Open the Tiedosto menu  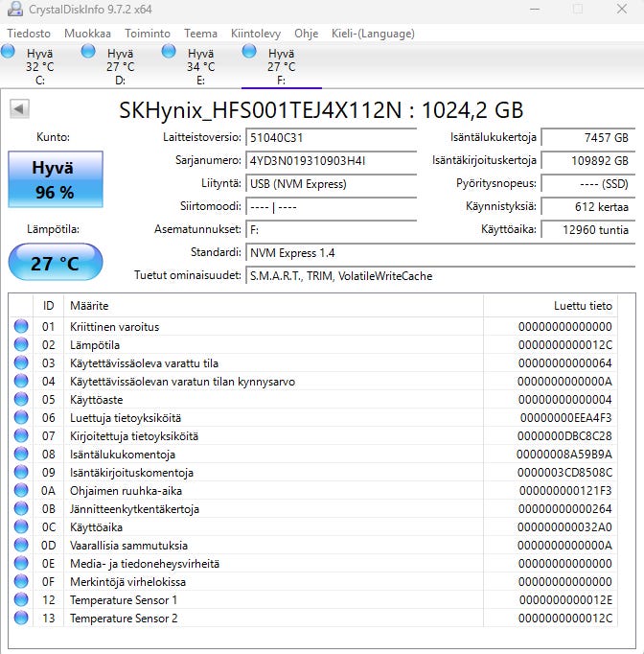pos(29,34)
